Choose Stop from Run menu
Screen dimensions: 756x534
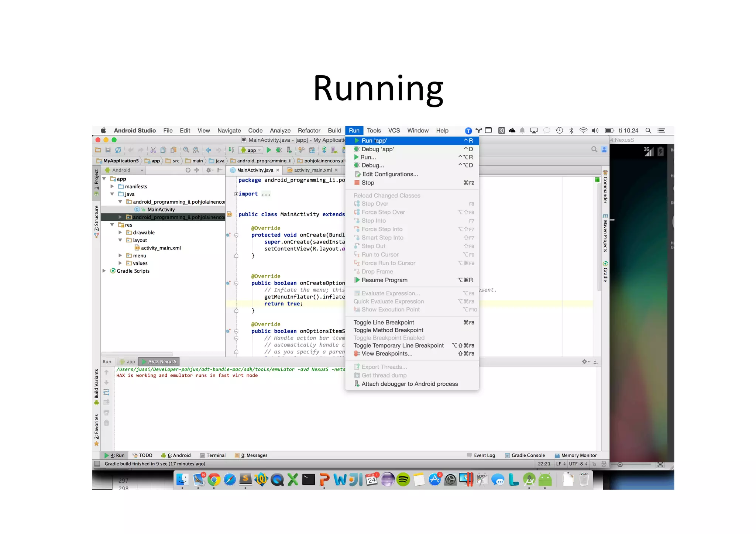click(x=412, y=183)
